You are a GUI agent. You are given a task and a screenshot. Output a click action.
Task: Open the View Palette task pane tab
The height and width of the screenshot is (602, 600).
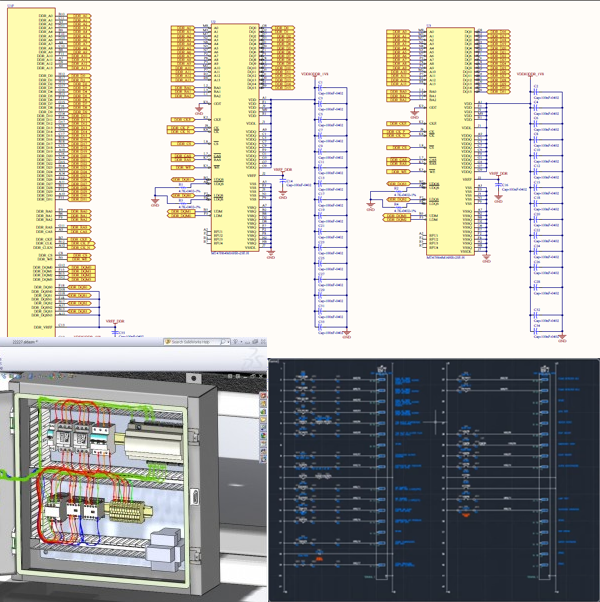point(263,427)
